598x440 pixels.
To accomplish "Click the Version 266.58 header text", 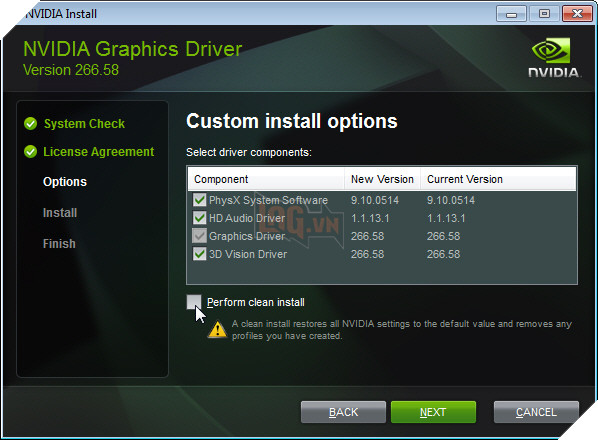I will tap(71, 70).
